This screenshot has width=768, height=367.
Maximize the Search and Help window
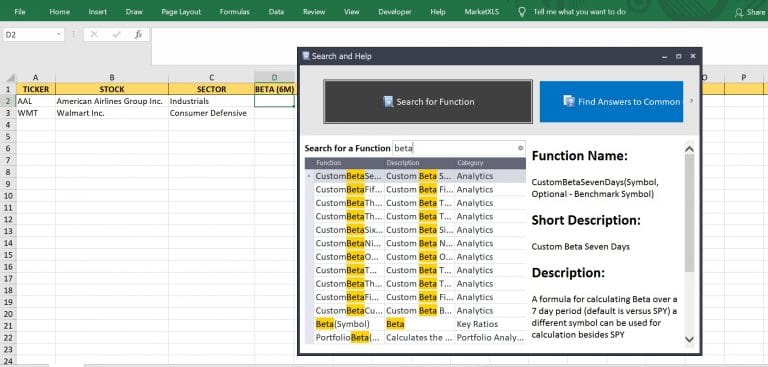point(678,56)
